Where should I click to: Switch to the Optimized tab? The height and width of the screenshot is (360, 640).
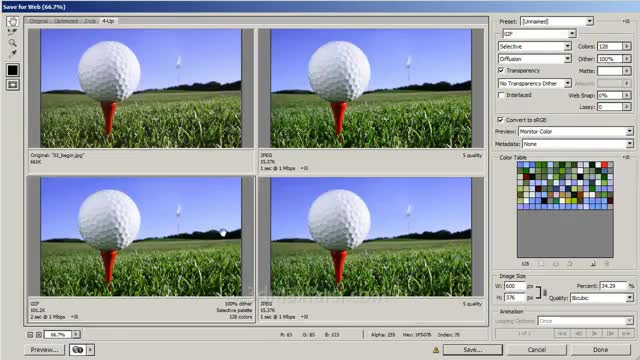(65, 21)
